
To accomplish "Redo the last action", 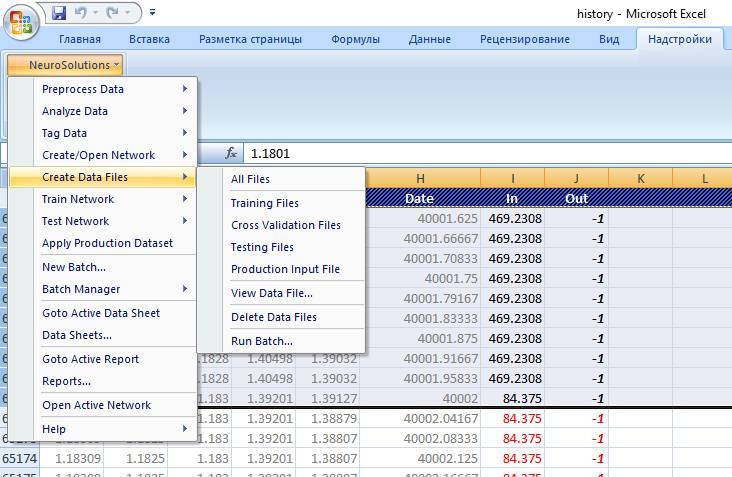I will pos(112,13).
